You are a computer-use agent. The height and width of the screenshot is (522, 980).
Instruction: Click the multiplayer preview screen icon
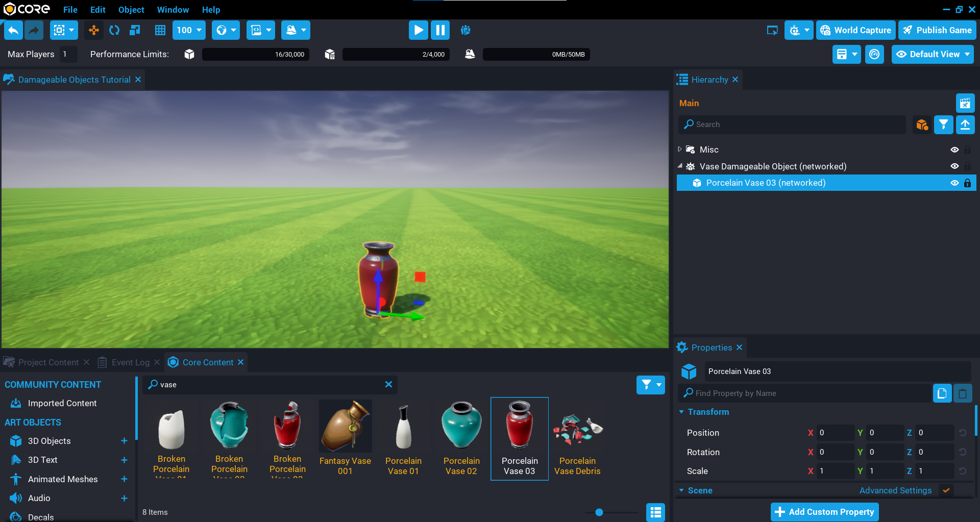coord(772,31)
